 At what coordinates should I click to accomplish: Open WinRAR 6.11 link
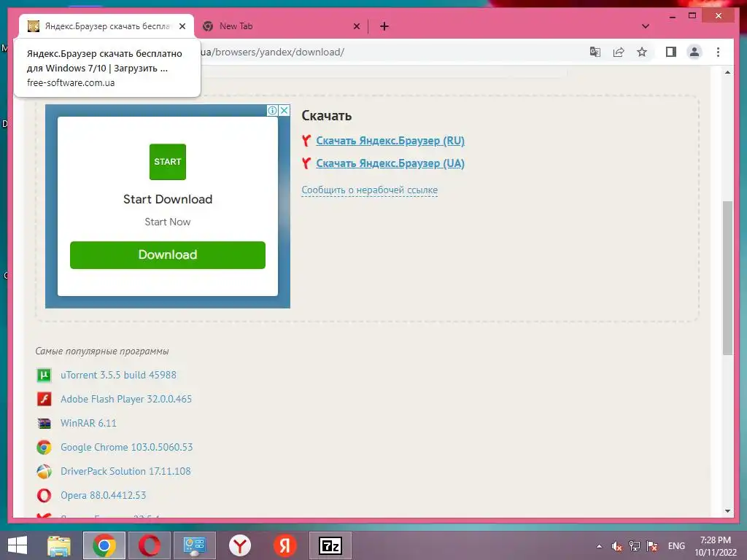click(x=88, y=423)
